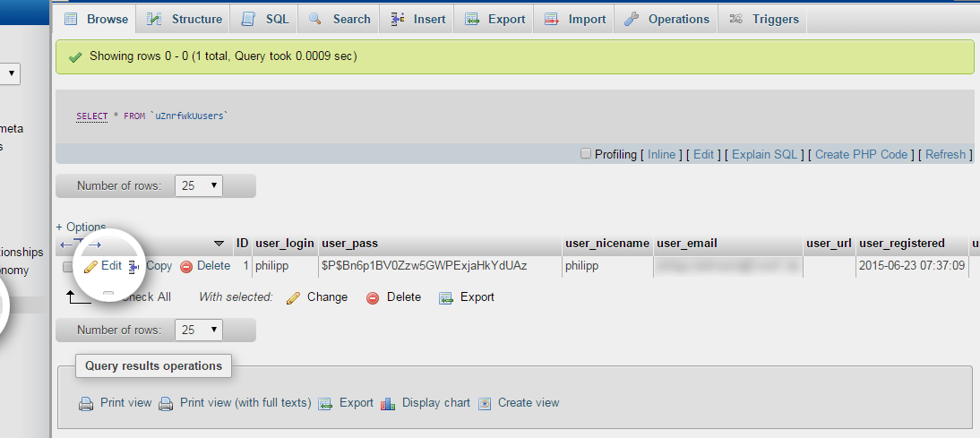Click the pencil icon beside Change
The height and width of the screenshot is (438, 980).
293,298
